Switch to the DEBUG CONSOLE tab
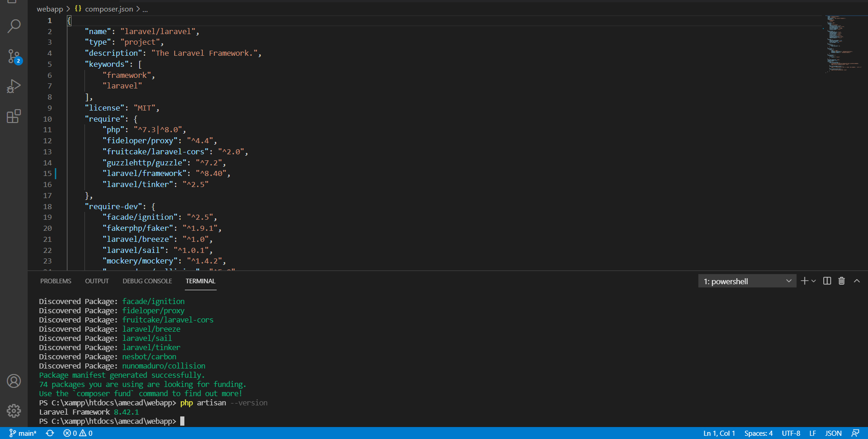 point(147,281)
